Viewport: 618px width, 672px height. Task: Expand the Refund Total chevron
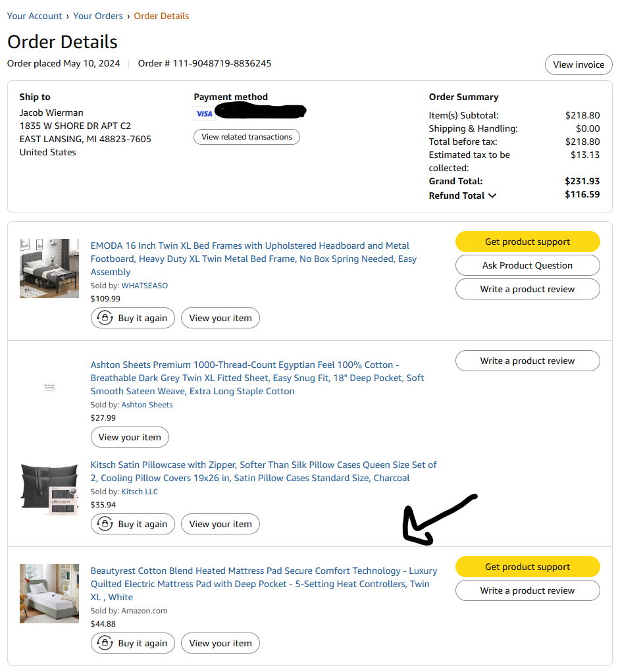click(492, 196)
